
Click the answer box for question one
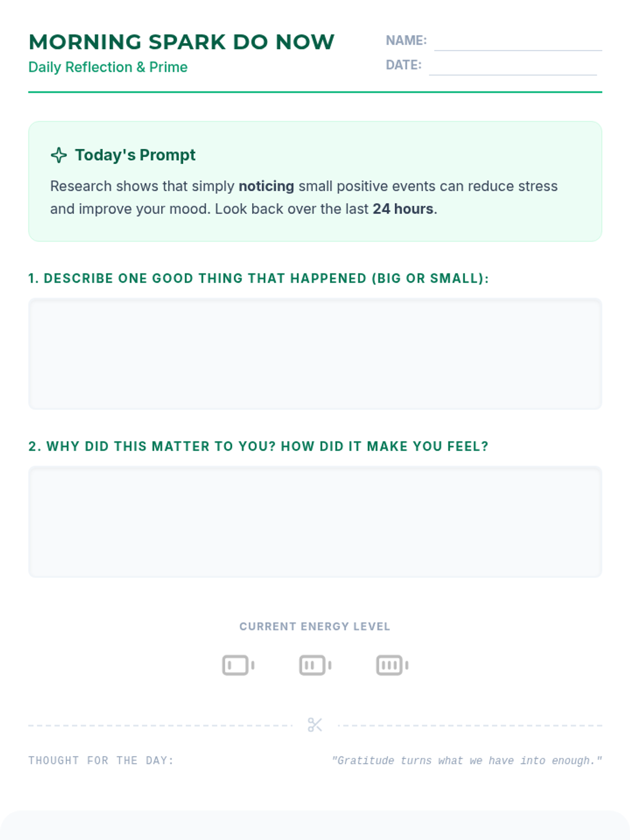click(x=315, y=354)
